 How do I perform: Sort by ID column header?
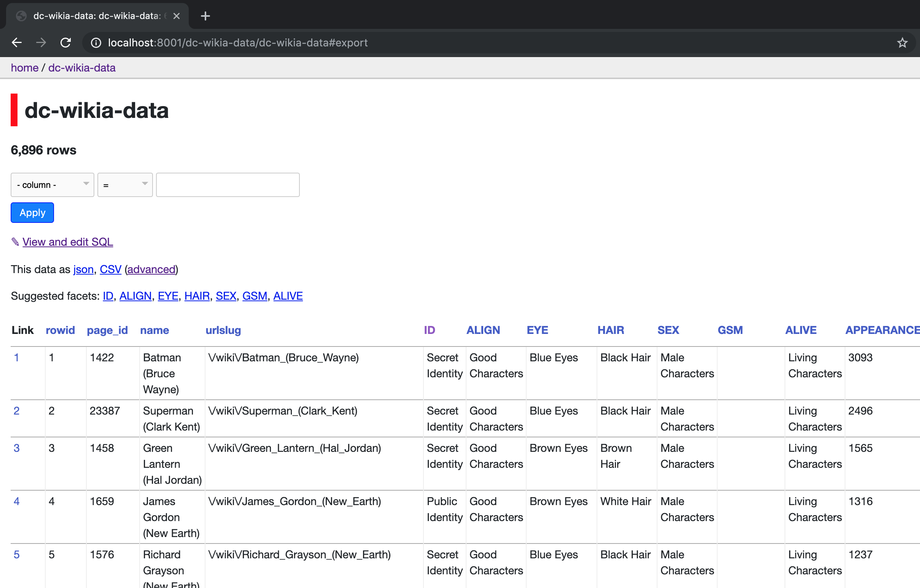coord(430,330)
